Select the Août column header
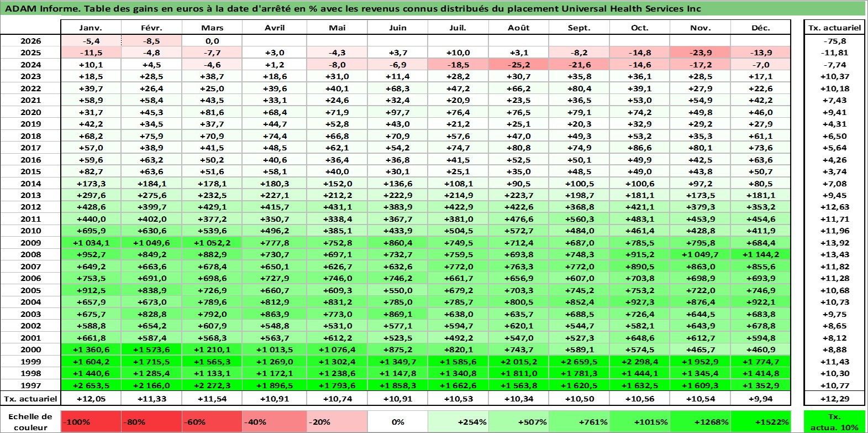The image size is (868, 433). coord(518,28)
